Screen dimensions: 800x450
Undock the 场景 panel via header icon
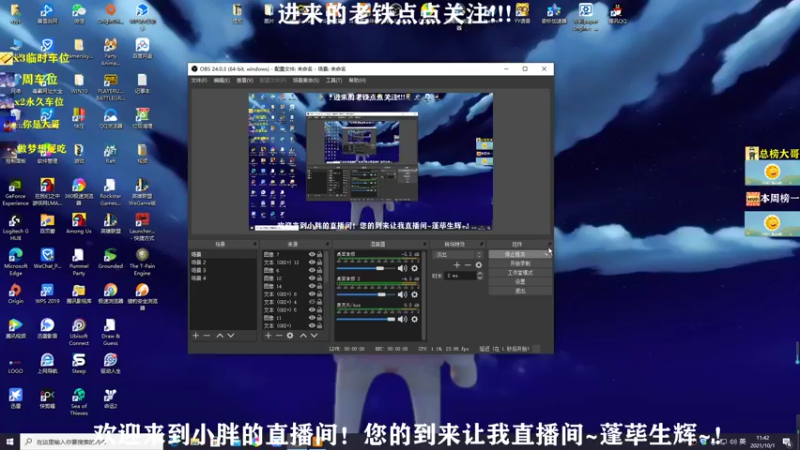(x=255, y=244)
